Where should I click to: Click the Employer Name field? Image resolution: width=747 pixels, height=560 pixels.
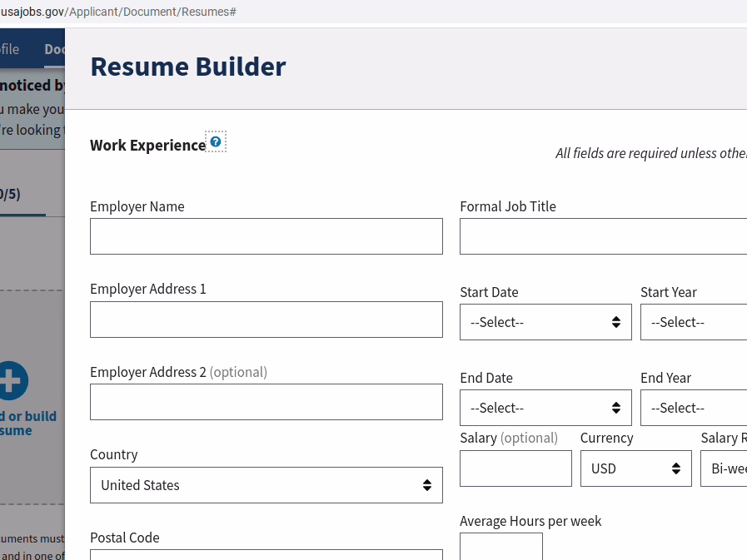pos(266,236)
